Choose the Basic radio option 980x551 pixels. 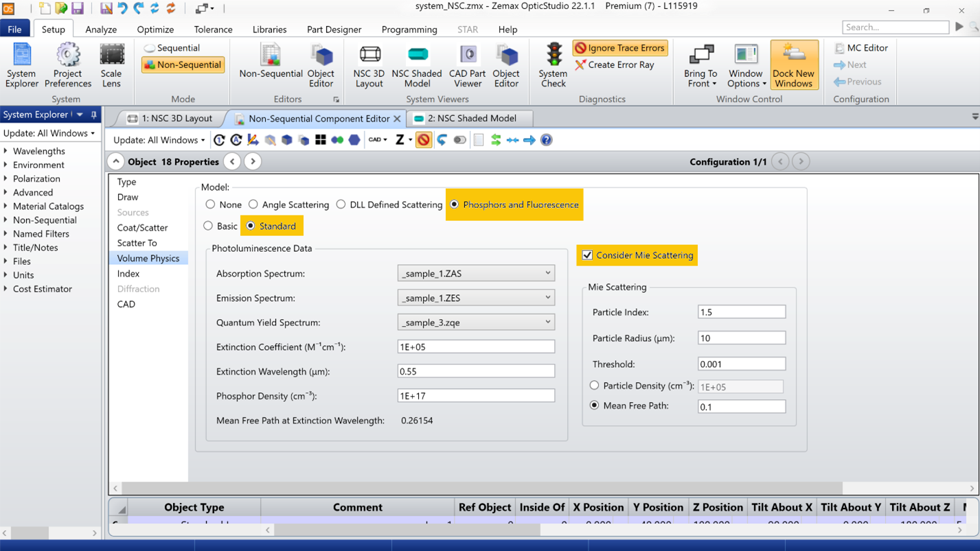tap(209, 226)
